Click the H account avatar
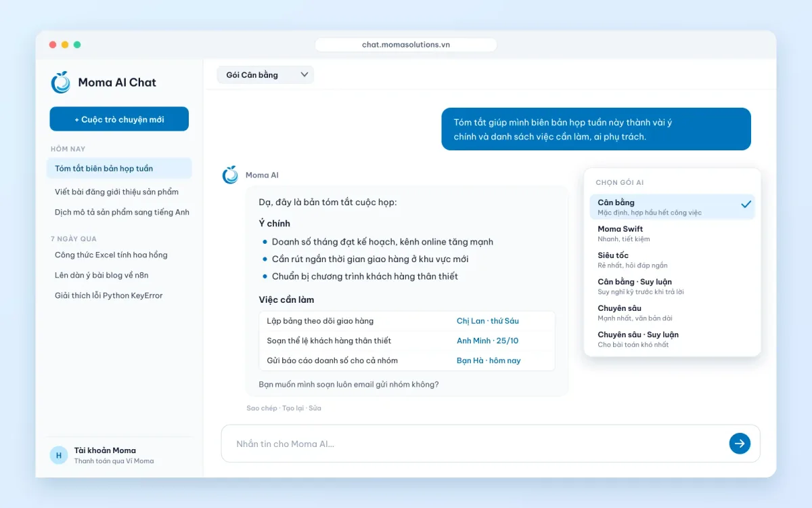Viewport: 812px width, 508px height. (59, 455)
